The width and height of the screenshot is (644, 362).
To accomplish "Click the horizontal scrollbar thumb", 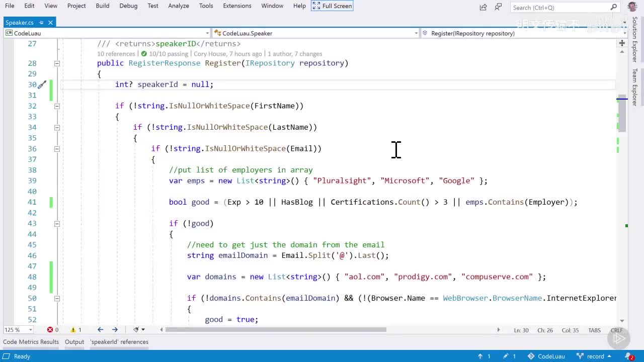I will (x=276, y=330).
